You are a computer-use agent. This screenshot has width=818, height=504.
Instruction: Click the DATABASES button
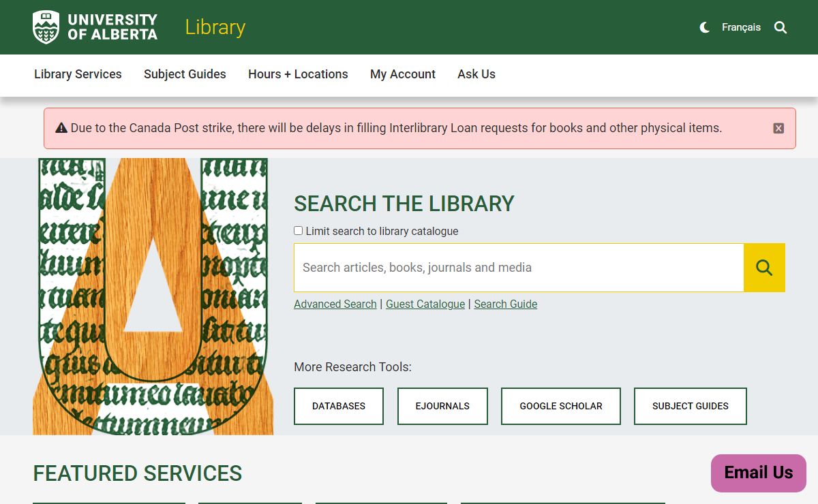[339, 406]
